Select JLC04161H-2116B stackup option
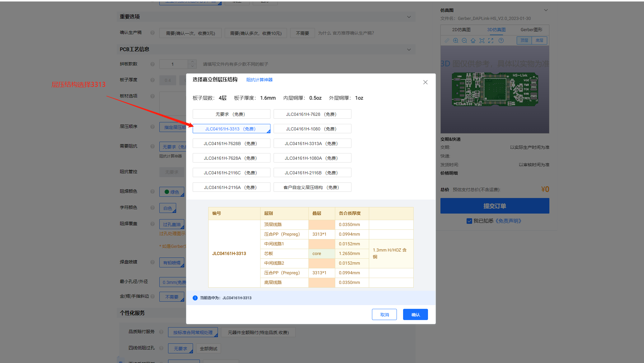The image size is (644, 363). 312,173
